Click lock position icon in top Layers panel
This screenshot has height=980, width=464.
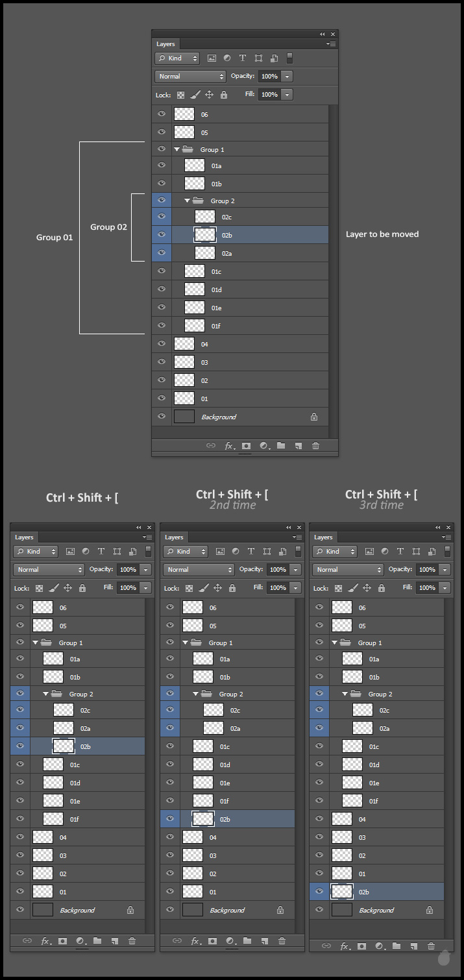pyautogui.click(x=209, y=95)
